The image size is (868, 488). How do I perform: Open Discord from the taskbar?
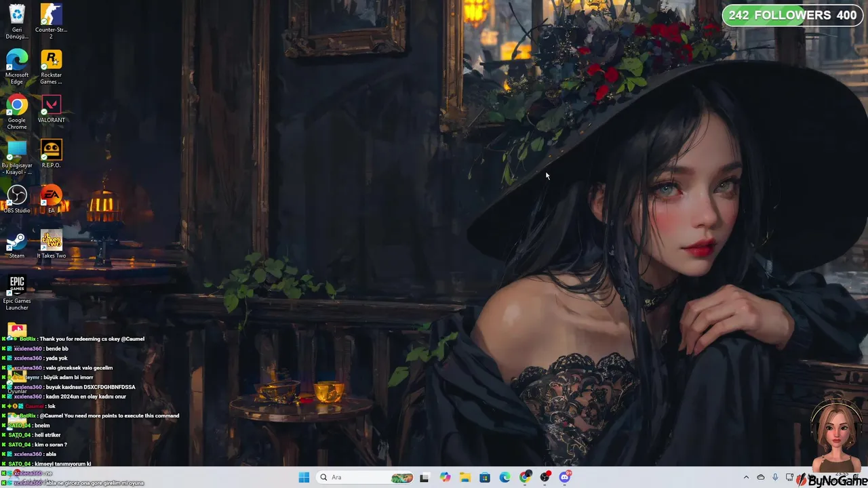[565, 477]
